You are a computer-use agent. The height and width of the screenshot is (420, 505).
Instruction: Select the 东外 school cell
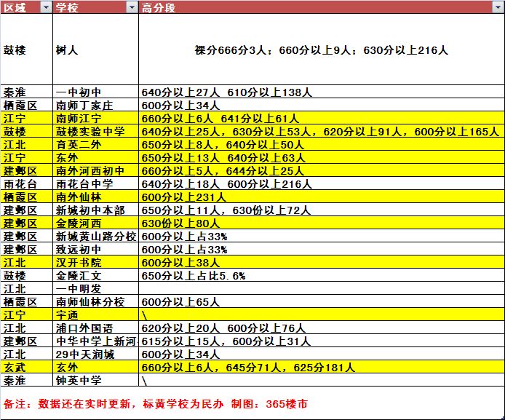click(x=95, y=158)
